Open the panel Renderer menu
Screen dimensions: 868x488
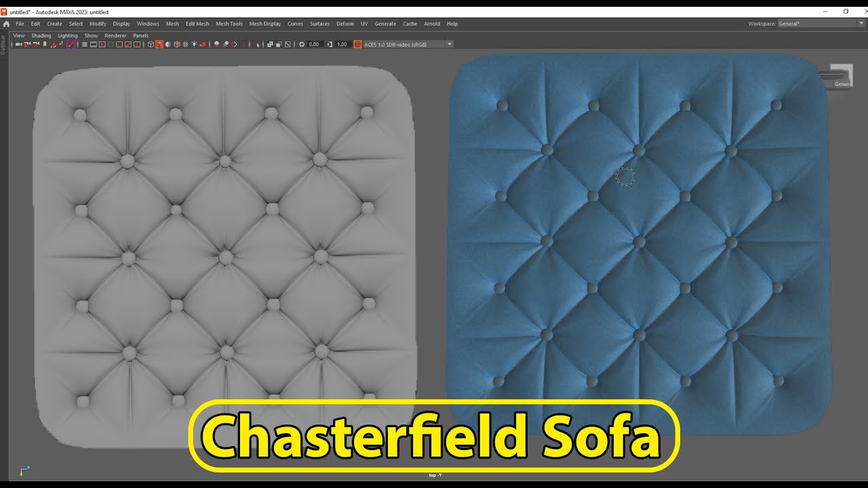[x=115, y=35]
